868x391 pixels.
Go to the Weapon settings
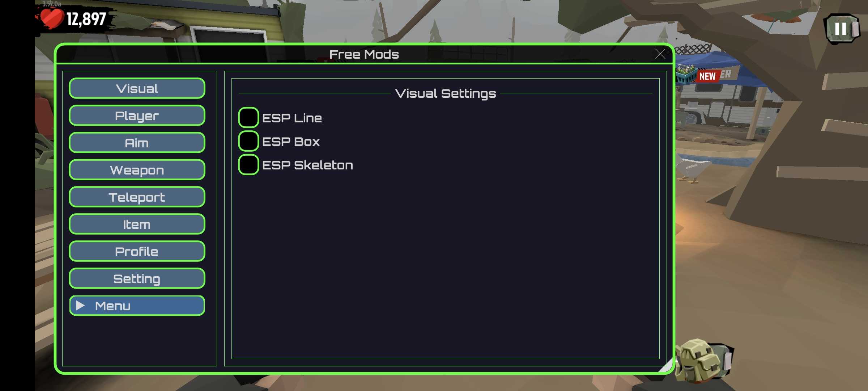pyautogui.click(x=137, y=170)
